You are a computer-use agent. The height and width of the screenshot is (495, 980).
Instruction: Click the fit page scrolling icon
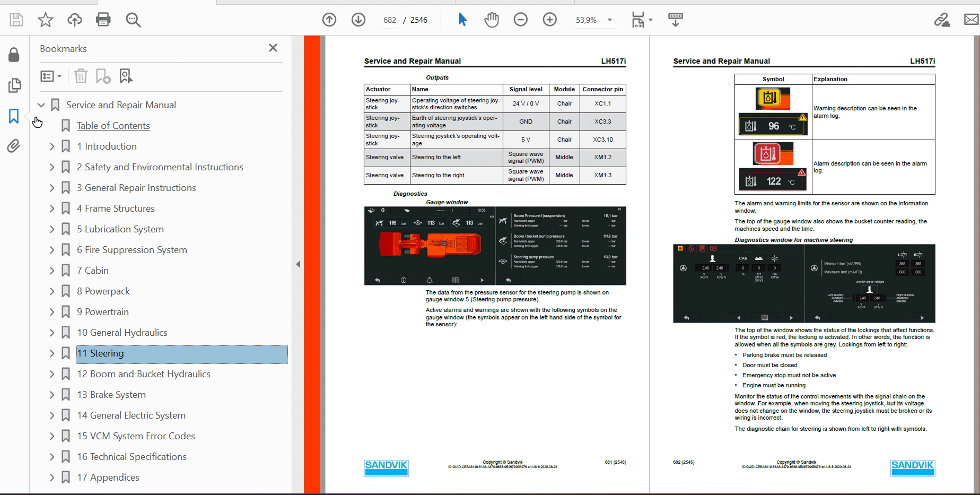coord(638,20)
